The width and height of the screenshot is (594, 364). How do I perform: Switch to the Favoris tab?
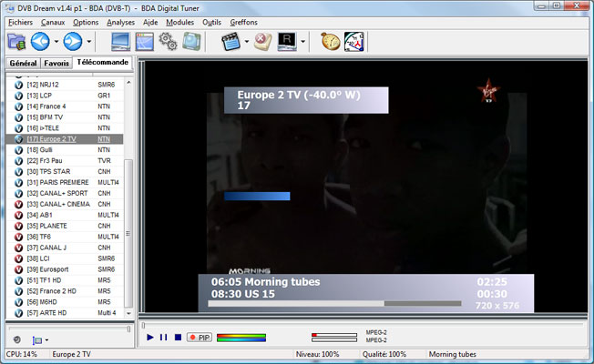(x=56, y=63)
